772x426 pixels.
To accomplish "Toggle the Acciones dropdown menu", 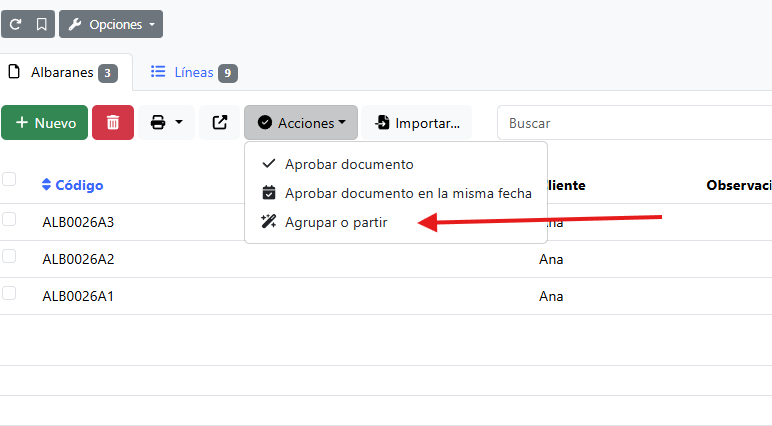I will (x=301, y=123).
